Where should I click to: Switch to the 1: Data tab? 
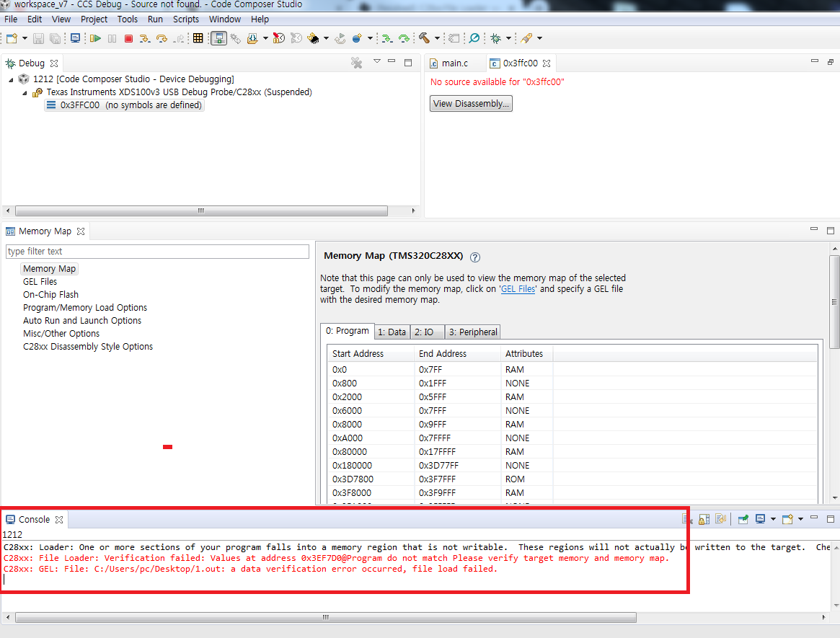pyautogui.click(x=392, y=332)
